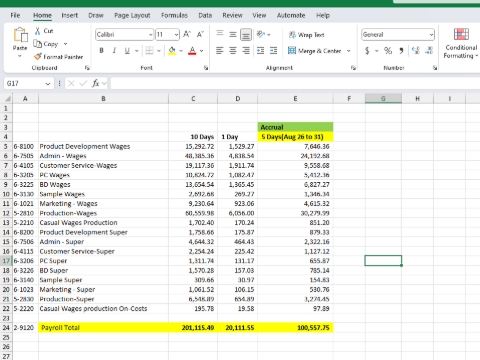Screen dimensions: 480x360
Task: Toggle Wrap Text
Action: 306,35
